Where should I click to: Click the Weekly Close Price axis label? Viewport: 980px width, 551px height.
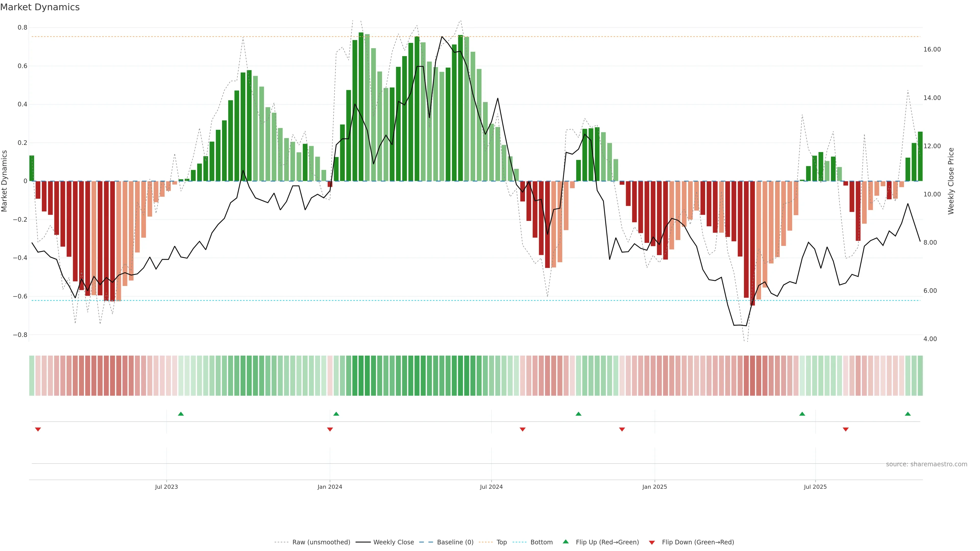(x=951, y=181)
